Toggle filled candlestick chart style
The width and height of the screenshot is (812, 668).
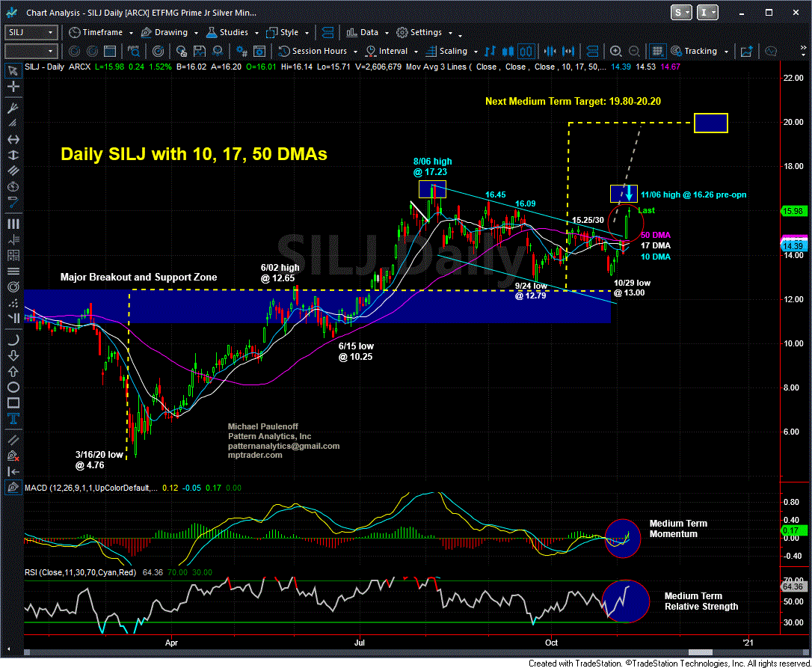(x=508, y=51)
